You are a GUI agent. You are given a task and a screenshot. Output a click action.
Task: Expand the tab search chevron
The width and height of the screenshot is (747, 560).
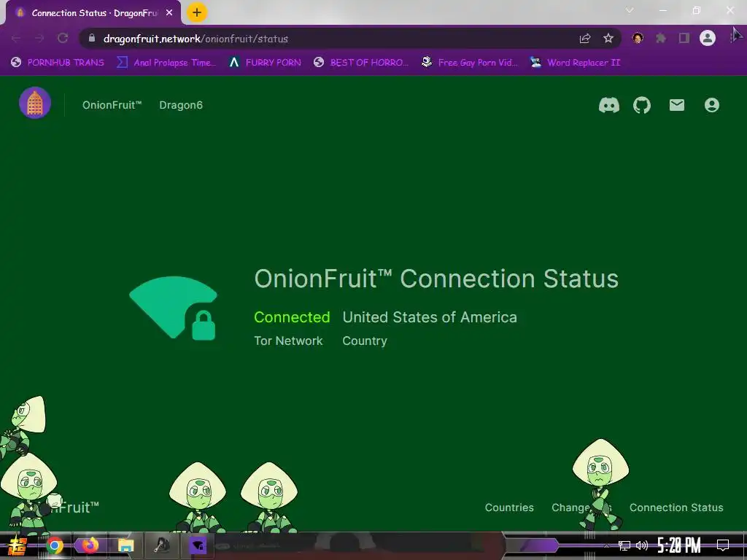630,10
